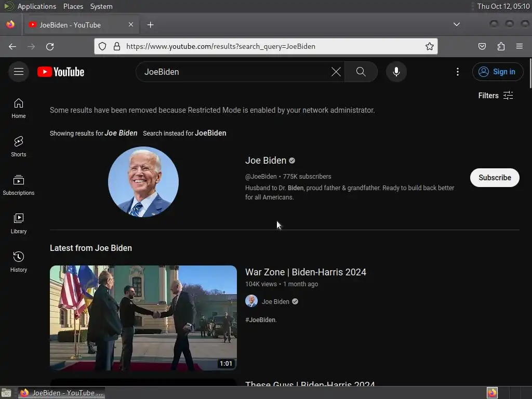This screenshot has height=399, width=532.
Task: Open Firefox application menu
Action: (x=520, y=46)
